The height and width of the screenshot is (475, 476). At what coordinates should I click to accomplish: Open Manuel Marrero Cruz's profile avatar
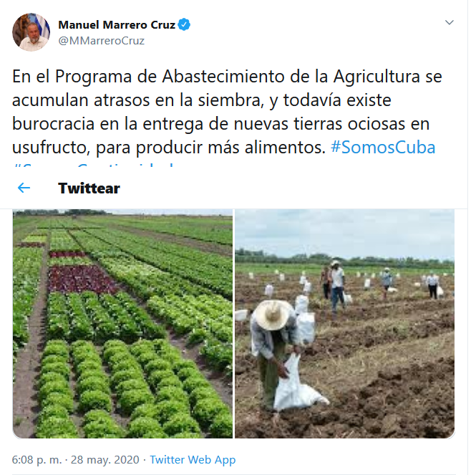(31, 32)
